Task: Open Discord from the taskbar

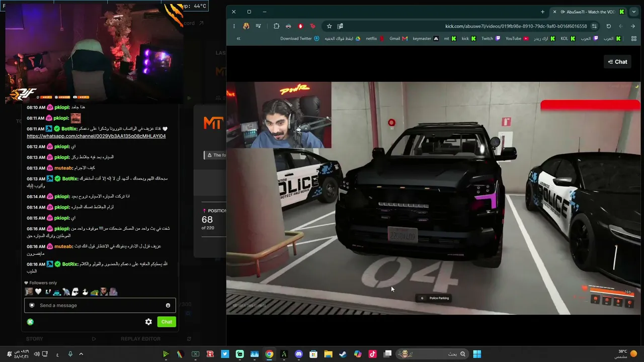Action: pos(299,354)
